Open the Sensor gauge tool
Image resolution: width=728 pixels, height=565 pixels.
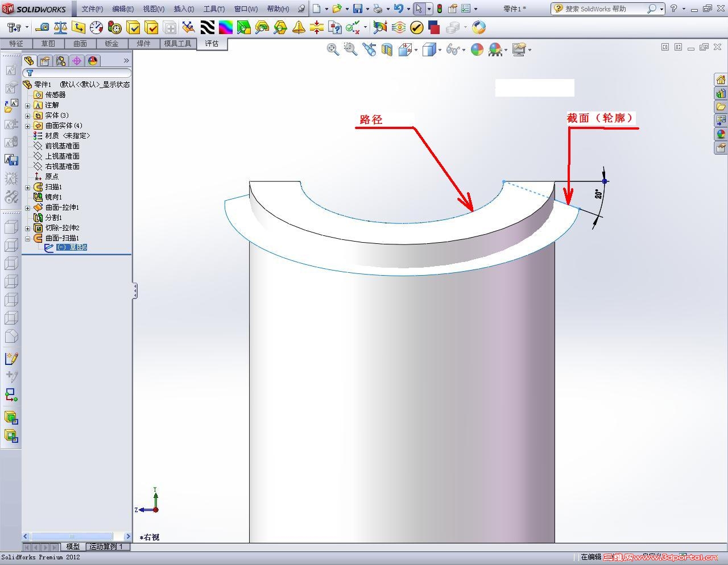pyautogui.click(x=96, y=27)
